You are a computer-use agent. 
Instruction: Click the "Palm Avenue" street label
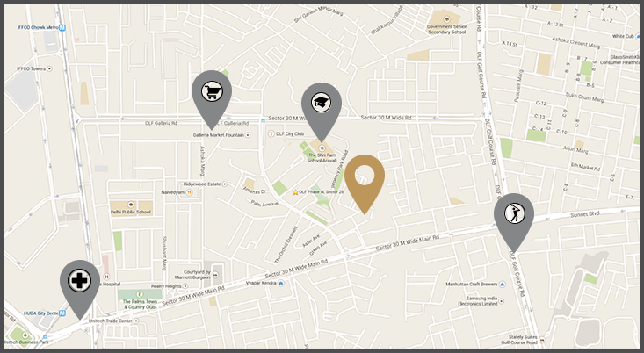(x=264, y=203)
